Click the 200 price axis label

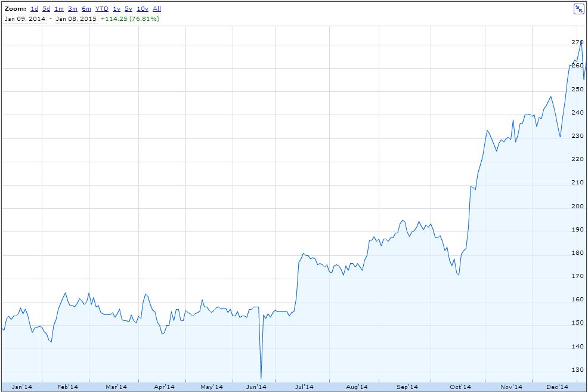coord(577,206)
